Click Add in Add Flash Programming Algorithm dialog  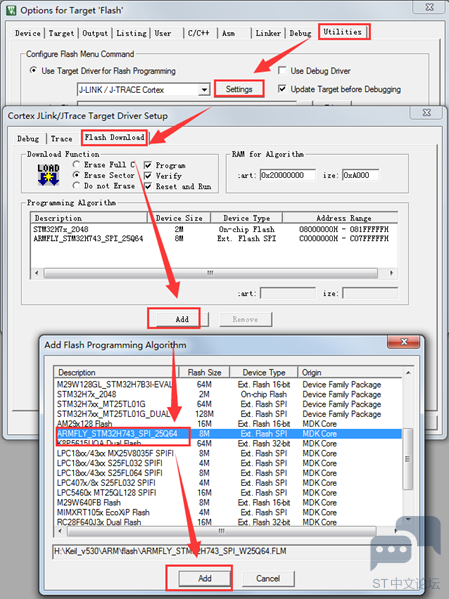tap(204, 578)
